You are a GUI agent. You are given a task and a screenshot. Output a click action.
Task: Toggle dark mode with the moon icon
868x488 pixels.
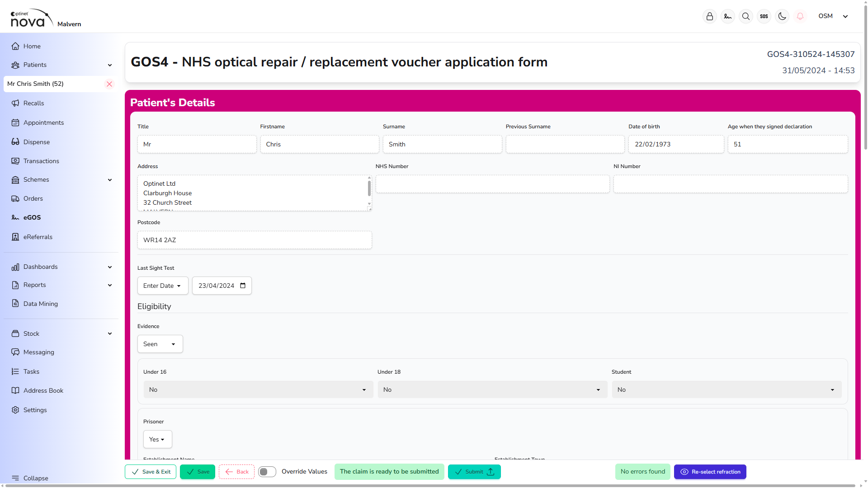(x=782, y=16)
